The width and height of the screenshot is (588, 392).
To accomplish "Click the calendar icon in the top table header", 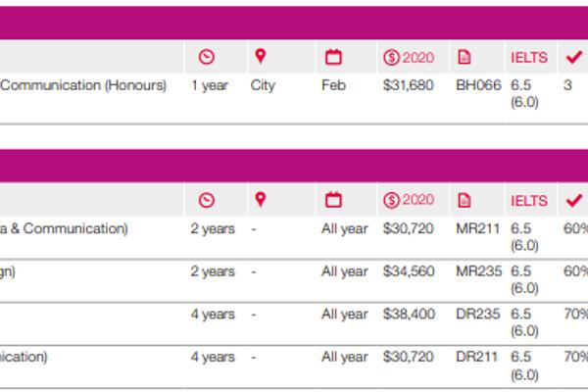I will (333, 57).
